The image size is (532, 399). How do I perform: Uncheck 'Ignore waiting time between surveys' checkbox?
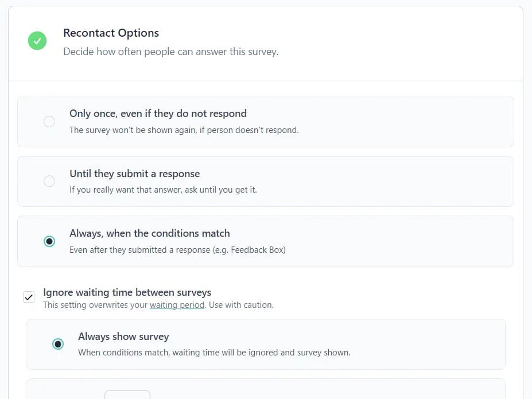coord(29,297)
